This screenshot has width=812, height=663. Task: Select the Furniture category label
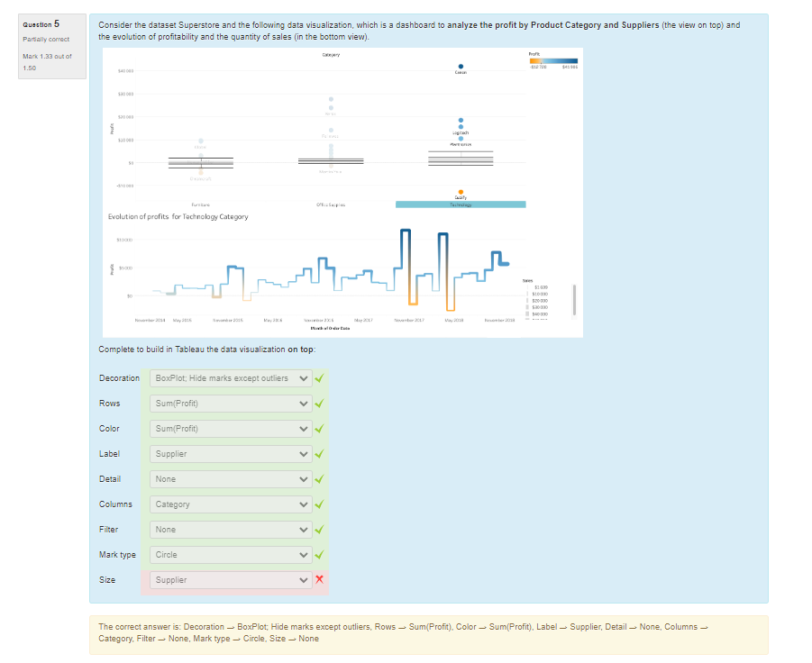(x=201, y=204)
